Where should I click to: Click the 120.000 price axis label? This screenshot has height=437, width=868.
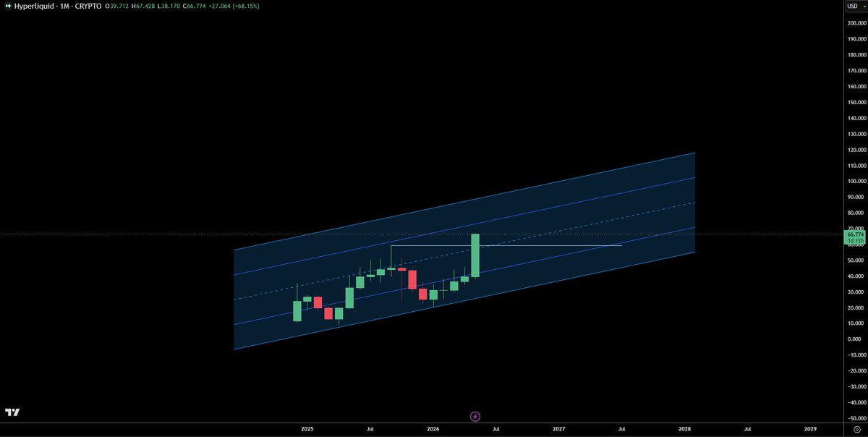tap(857, 150)
